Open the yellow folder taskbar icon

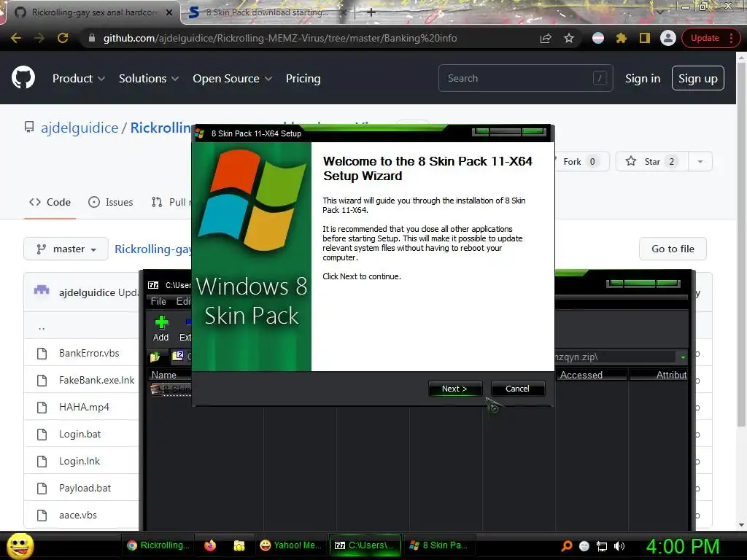(x=239, y=545)
